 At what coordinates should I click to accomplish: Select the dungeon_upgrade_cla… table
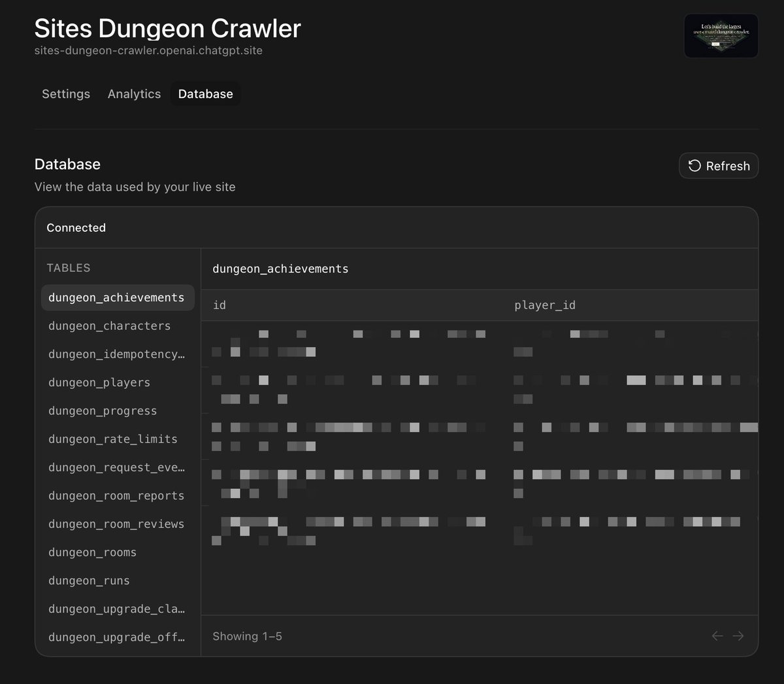click(118, 609)
